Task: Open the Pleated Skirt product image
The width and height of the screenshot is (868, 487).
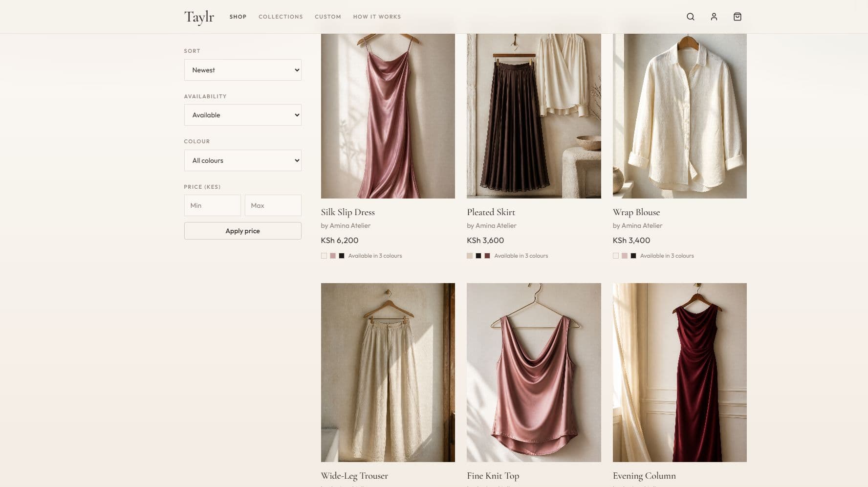Action: pyautogui.click(x=534, y=116)
